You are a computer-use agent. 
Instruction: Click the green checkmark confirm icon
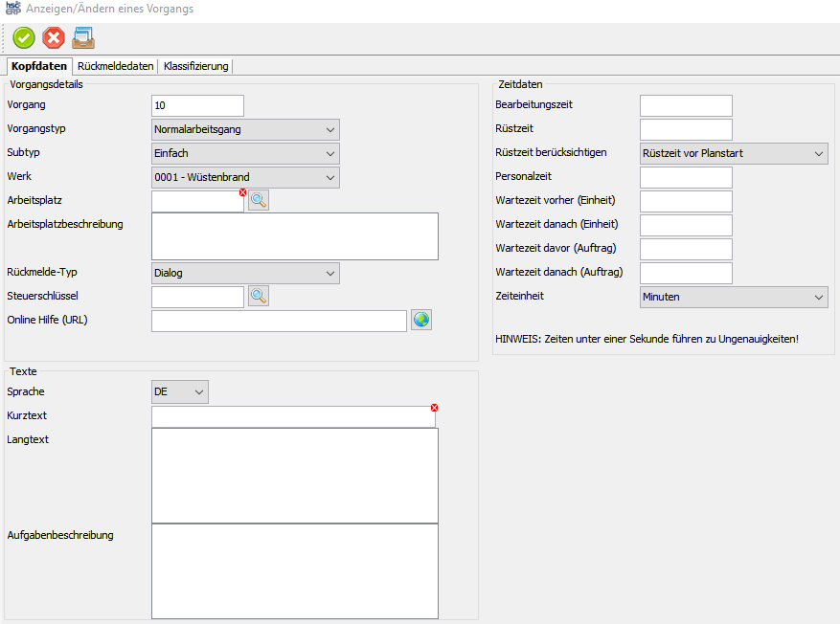(24, 38)
